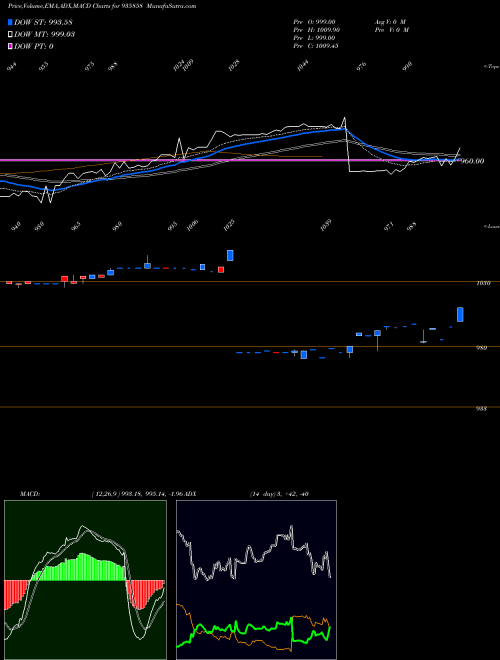Open the ADX indicator chart panel

point(256,580)
